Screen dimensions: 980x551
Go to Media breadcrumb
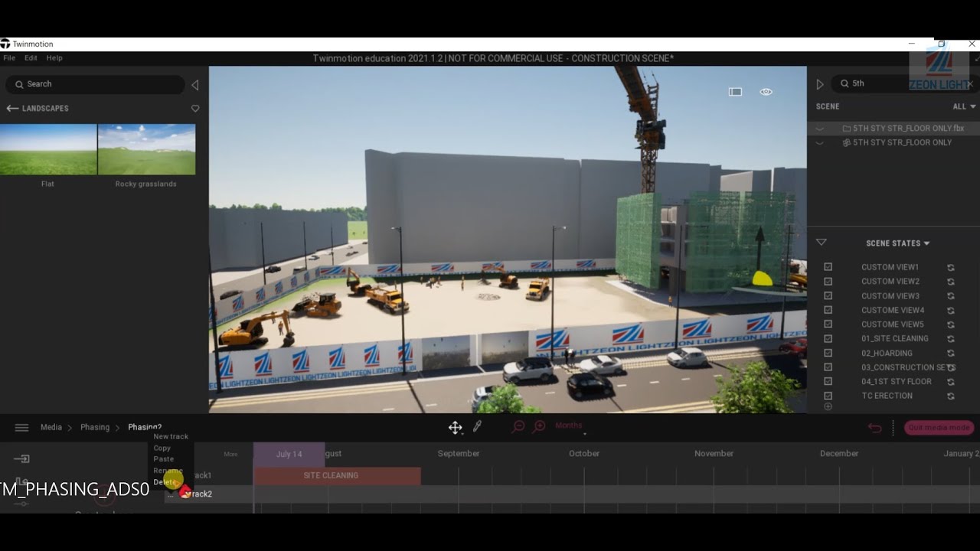[x=51, y=427]
